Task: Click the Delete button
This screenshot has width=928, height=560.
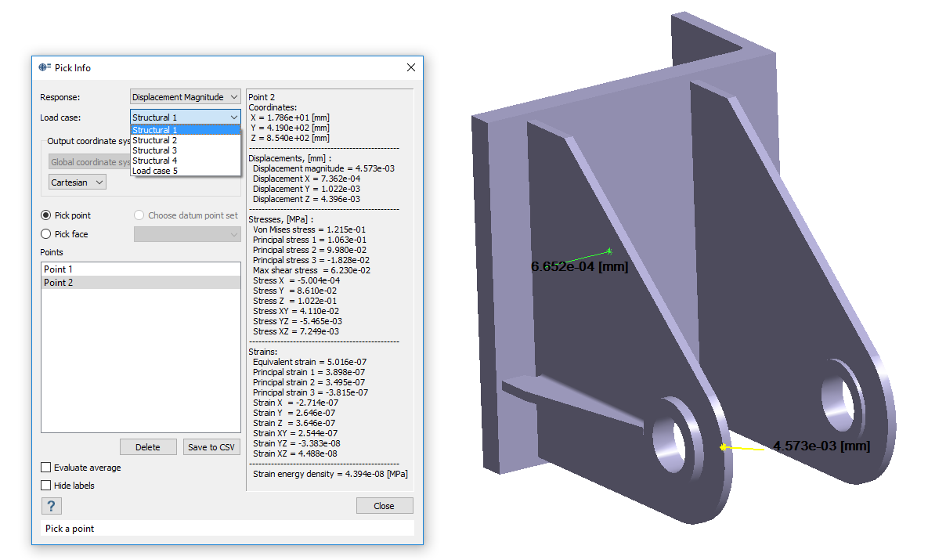Action: 148,447
